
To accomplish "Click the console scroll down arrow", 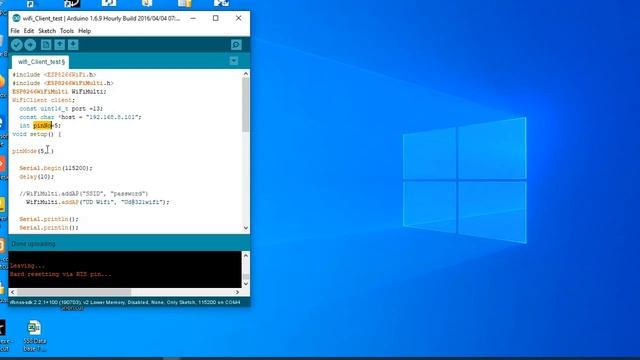I will point(246,284).
